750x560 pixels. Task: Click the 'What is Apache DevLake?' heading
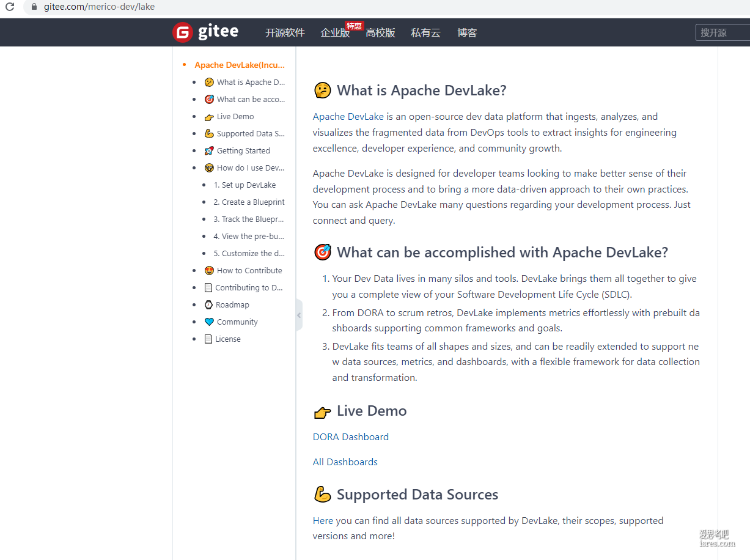click(x=422, y=90)
